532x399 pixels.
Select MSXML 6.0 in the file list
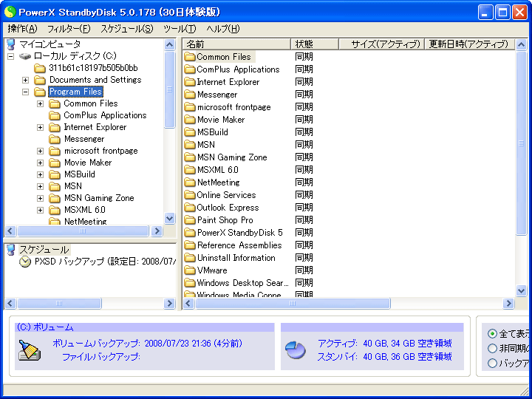(218, 170)
